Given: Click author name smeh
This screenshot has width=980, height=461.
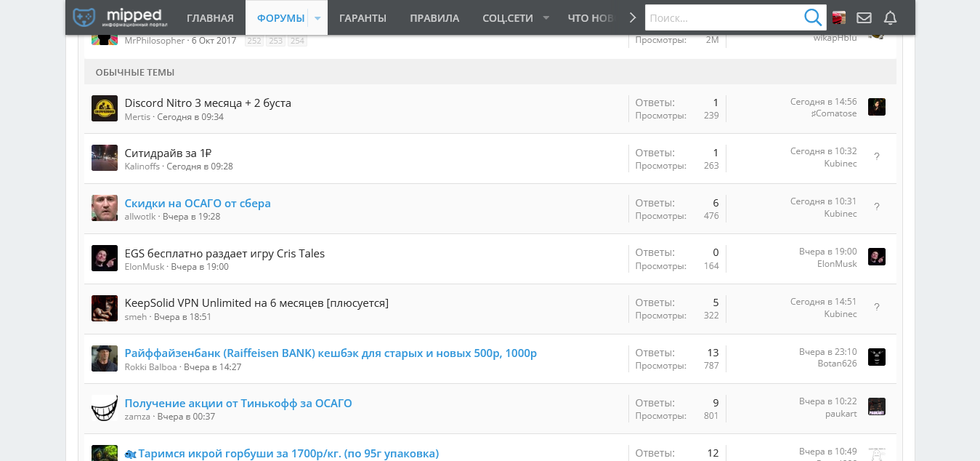Looking at the screenshot, I should (136, 316).
